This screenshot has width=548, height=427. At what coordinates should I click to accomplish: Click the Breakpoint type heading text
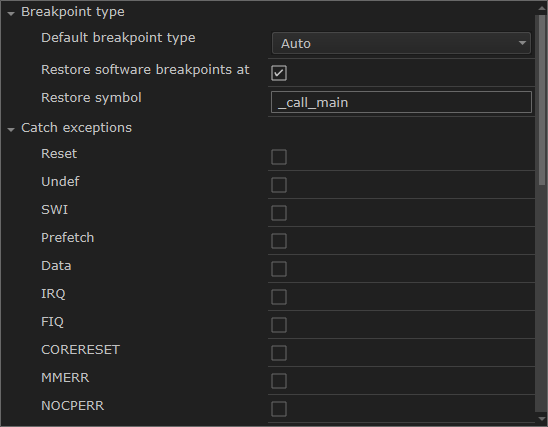(73, 12)
